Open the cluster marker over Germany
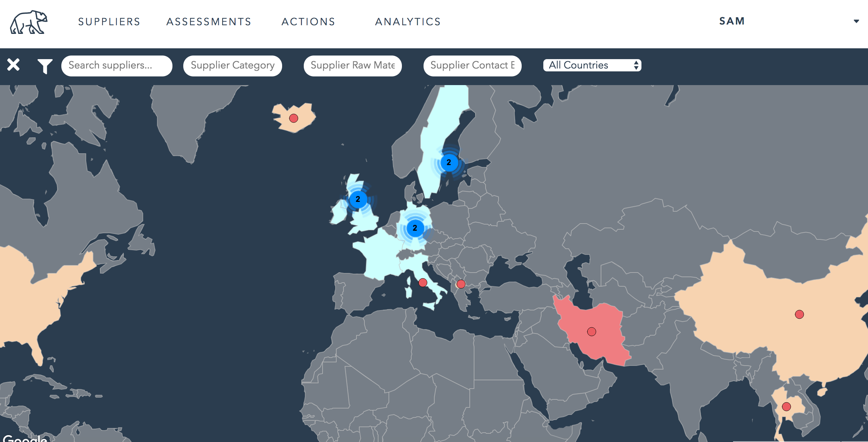The height and width of the screenshot is (442, 868). [415, 228]
